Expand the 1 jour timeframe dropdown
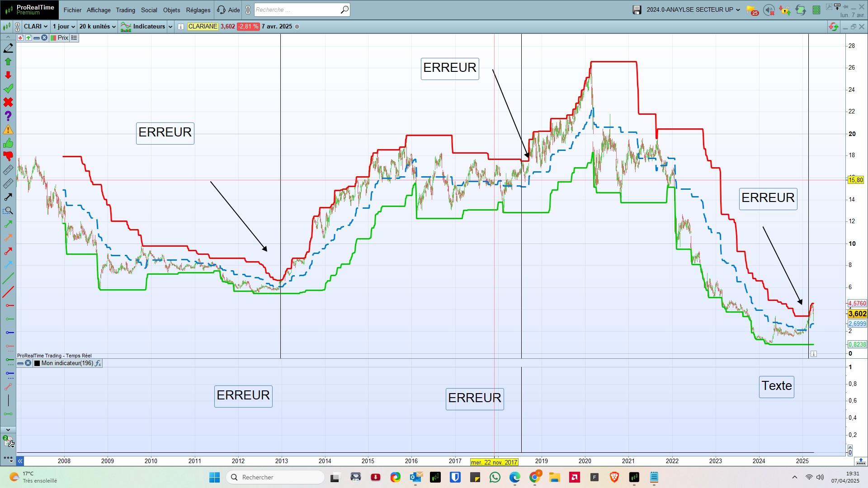The image size is (868, 488). click(x=64, y=27)
